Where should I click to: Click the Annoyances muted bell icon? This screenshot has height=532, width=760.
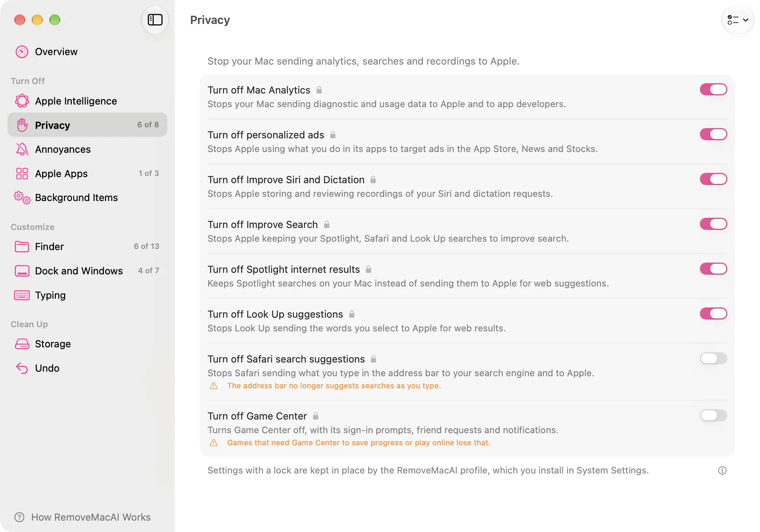(22, 149)
